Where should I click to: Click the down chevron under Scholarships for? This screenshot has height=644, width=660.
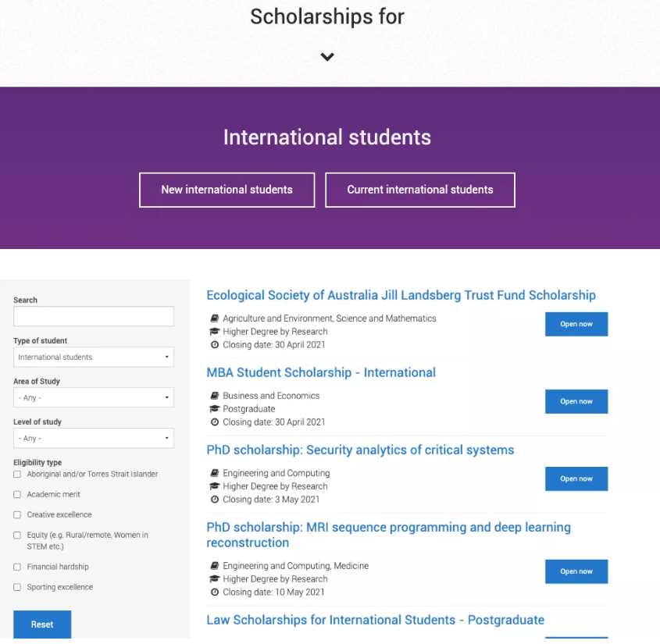(x=327, y=56)
